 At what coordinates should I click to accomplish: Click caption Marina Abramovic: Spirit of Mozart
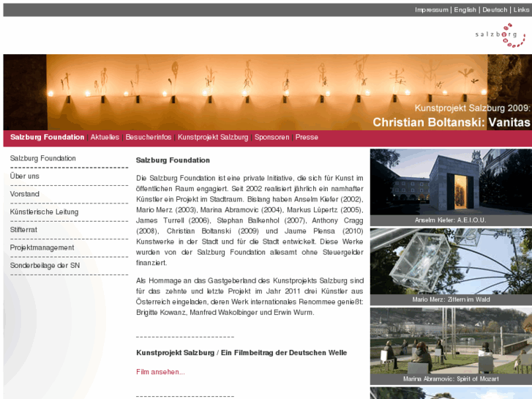451,379
